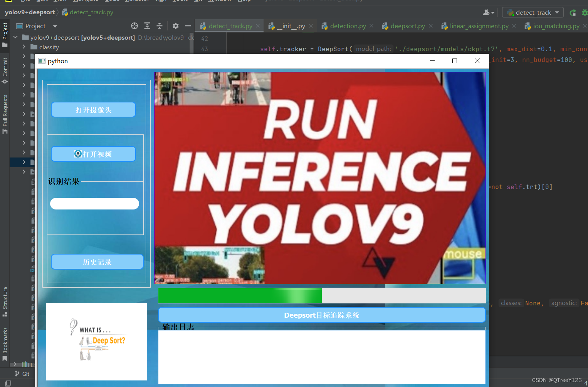Toggle the Bookmarks tool window
Image resolution: width=588 pixels, height=387 pixels.
[x=5, y=342]
